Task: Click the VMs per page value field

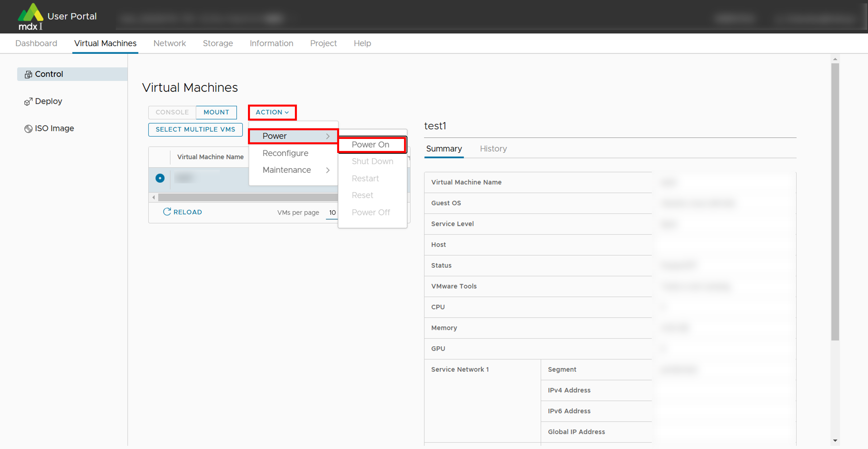Action: [x=333, y=212]
